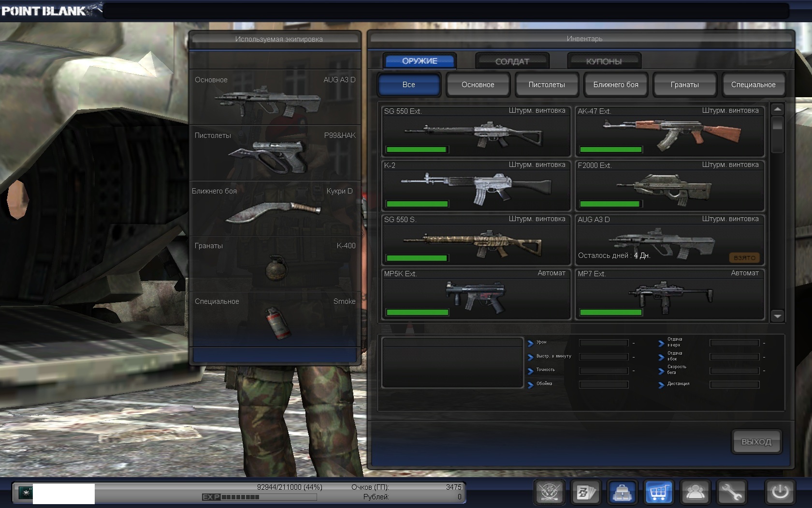Click the inventory scrollbar down arrow
Image resolution: width=812 pixels, height=508 pixels.
(777, 316)
